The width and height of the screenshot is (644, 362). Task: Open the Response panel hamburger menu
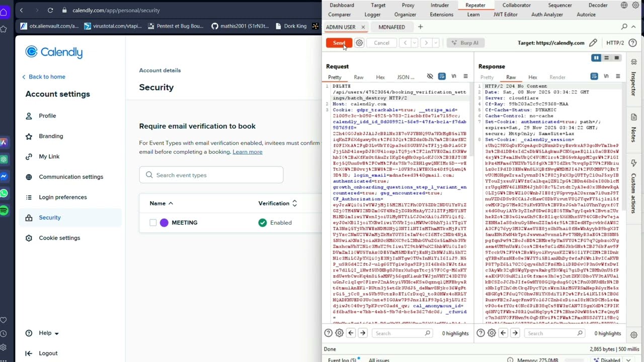coord(618,76)
